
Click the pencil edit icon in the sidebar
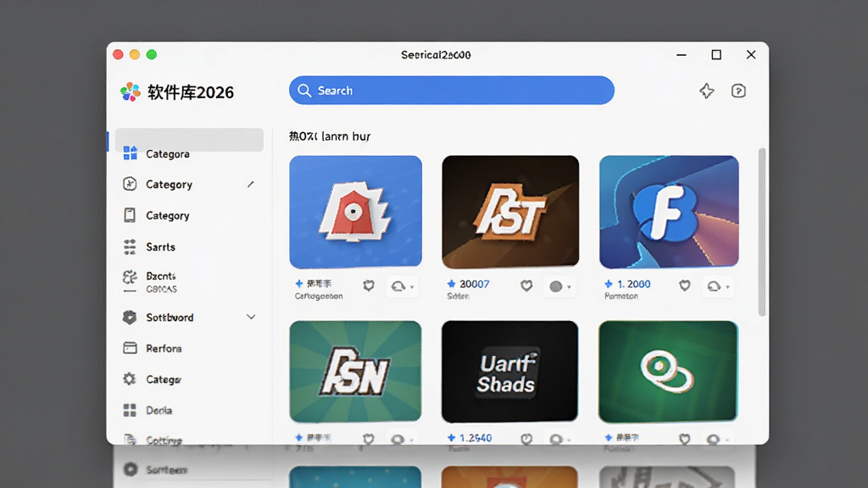point(251,184)
